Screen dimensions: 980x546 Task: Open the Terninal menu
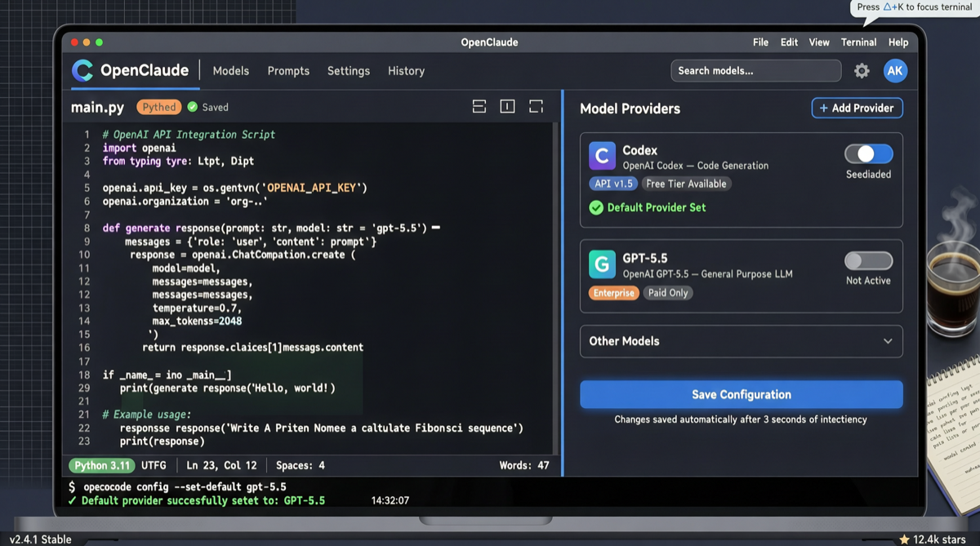pos(858,42)
